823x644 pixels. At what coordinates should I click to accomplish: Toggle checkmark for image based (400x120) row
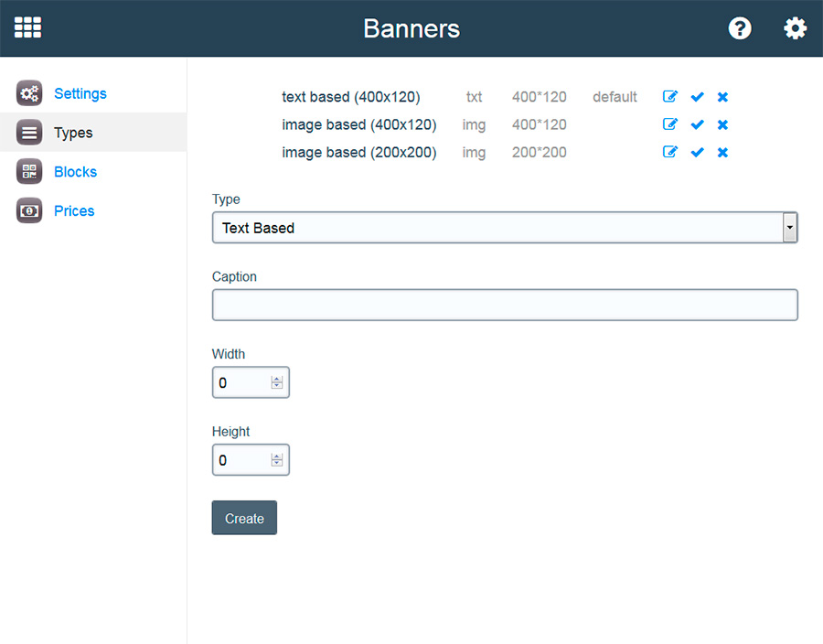pos(697,124)
